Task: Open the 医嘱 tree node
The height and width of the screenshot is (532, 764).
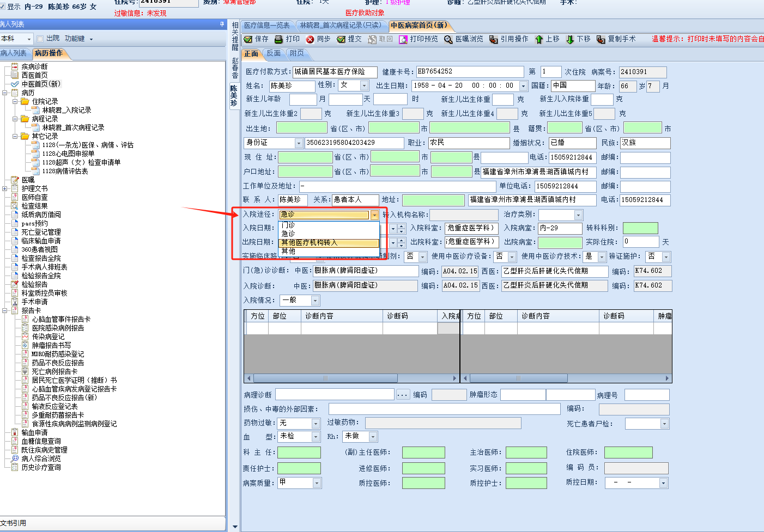Action: click(28, 180)
